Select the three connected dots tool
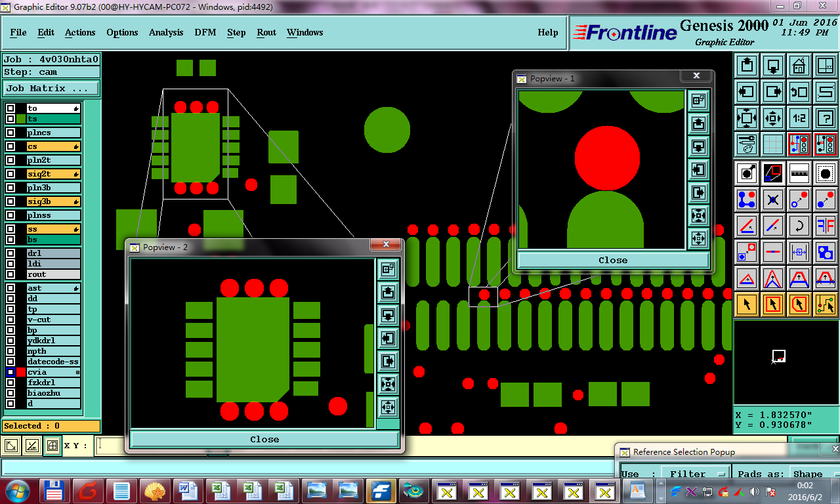 747,199
